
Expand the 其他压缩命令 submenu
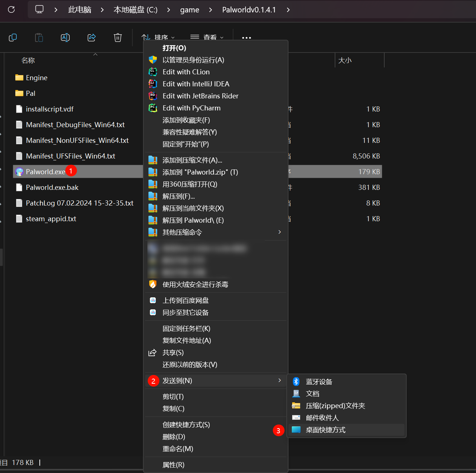click(x=215, y=232)
